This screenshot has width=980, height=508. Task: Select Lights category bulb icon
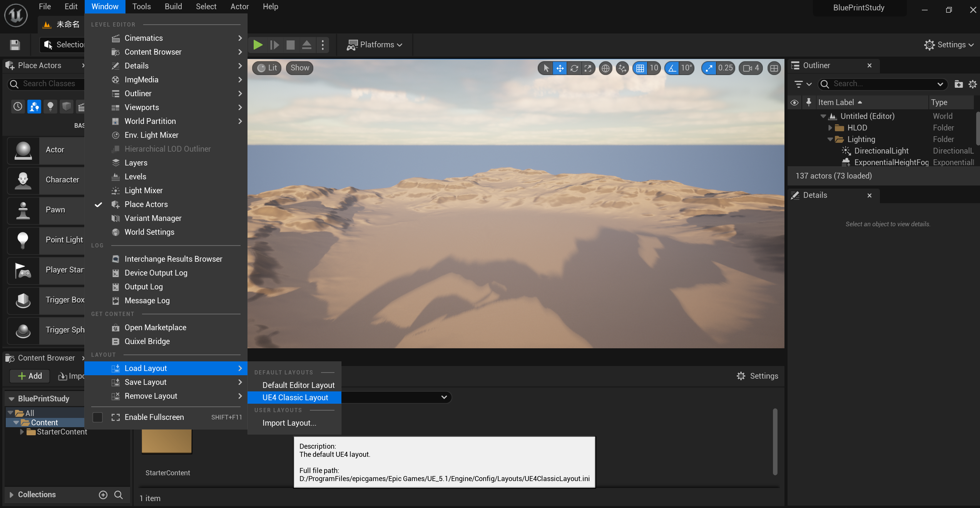(50, 107)
